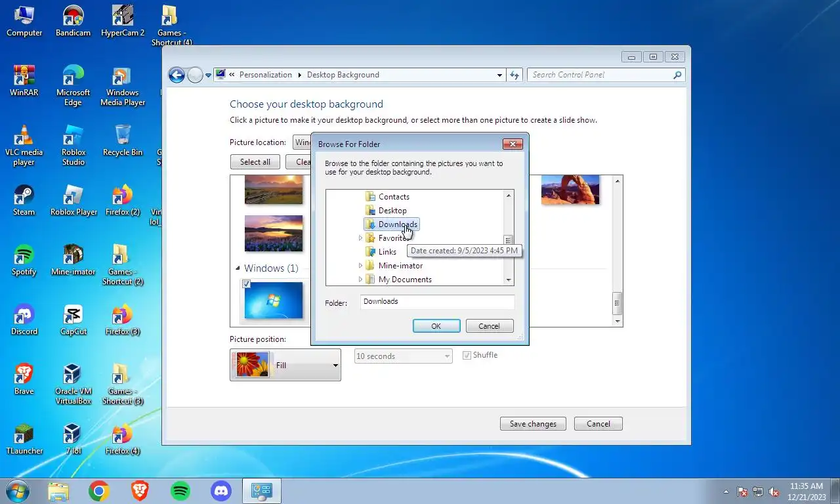
Task: Open Windows Explorer from the taskbar
Action: [58, 491]
